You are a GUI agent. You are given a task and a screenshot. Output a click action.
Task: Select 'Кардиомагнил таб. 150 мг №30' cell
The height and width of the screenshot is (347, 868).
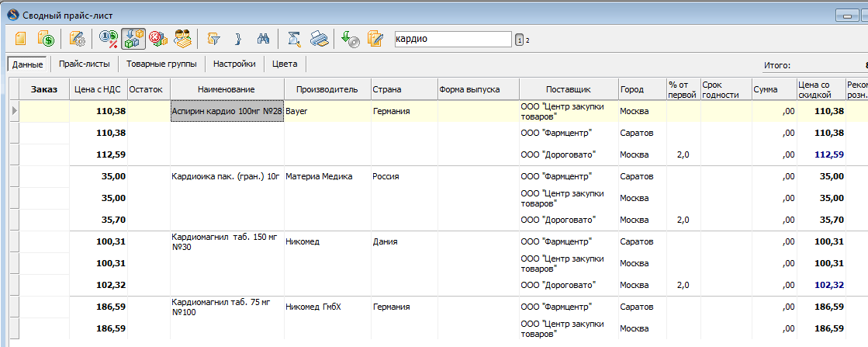click(x=227, y=241)
